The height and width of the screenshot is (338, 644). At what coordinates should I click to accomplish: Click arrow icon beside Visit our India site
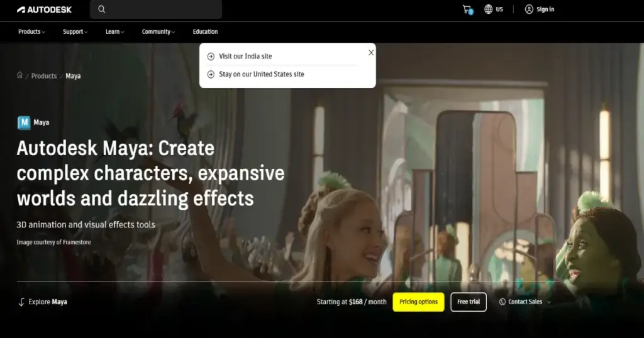pos(211,57)
